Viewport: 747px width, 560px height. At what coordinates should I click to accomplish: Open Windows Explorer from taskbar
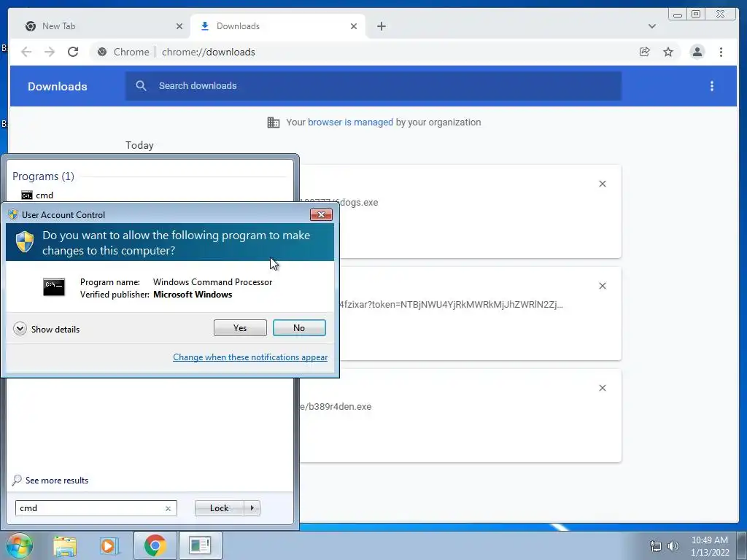click(x=65, y=545)
